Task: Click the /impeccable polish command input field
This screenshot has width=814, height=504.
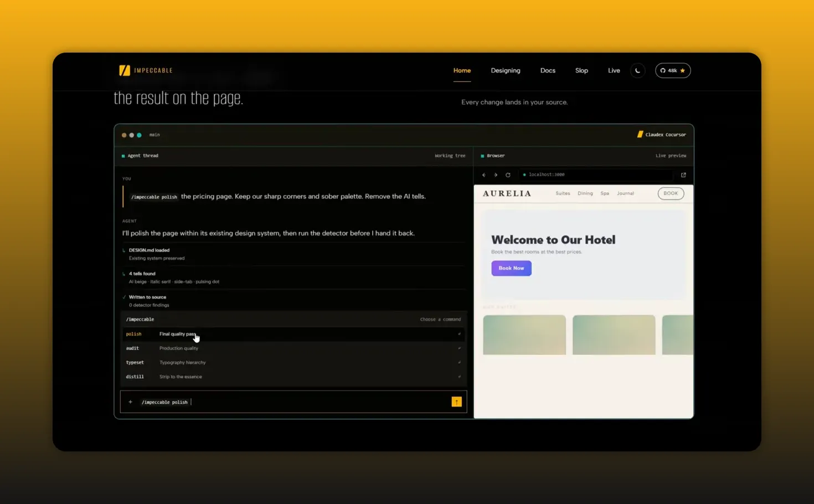Action: pos(293,402)
